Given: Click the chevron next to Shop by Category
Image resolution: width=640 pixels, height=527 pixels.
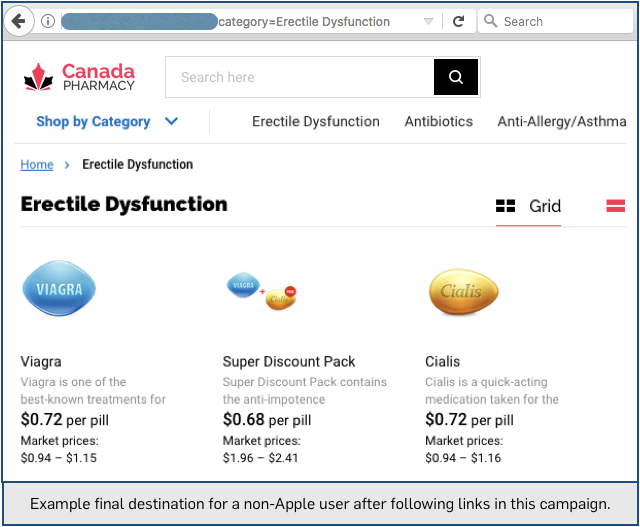Looking at the screenshot, I should point(171,121).
